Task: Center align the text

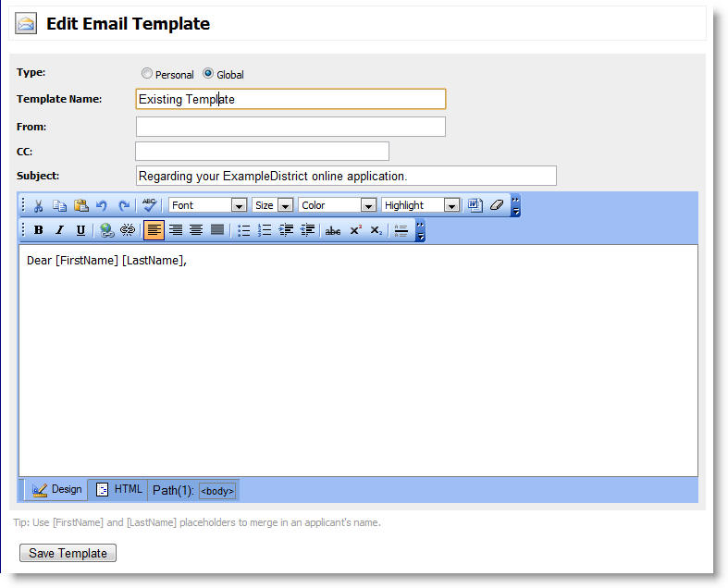Action: coord(196,230)
